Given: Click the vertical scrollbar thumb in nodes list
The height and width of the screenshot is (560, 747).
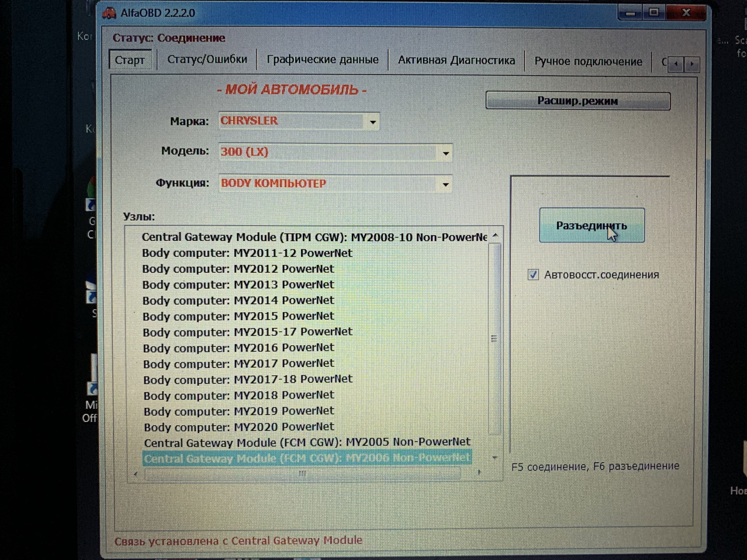Looking at the screenshot, I should (494, 338).
